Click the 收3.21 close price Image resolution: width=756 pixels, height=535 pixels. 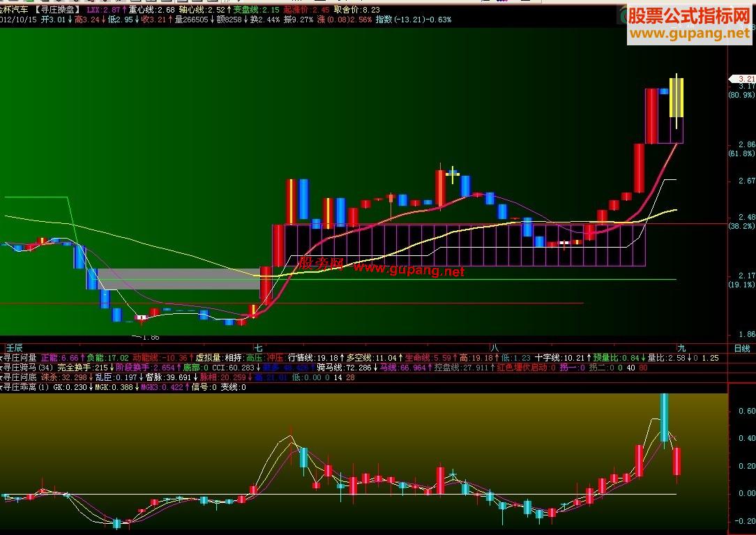(153, 20)
